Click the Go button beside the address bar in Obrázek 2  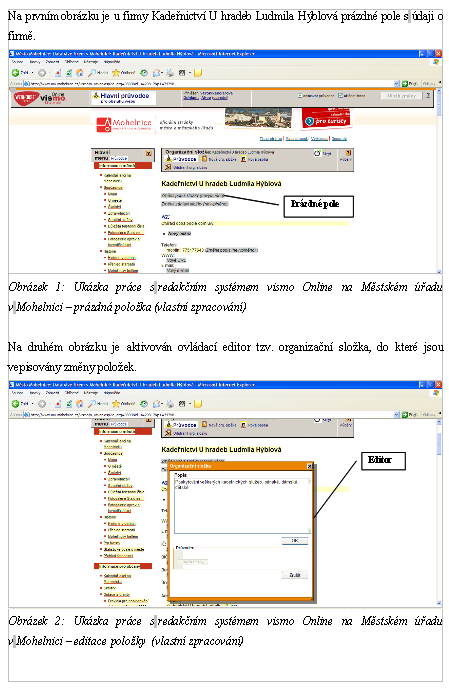[x=409, y=414]
